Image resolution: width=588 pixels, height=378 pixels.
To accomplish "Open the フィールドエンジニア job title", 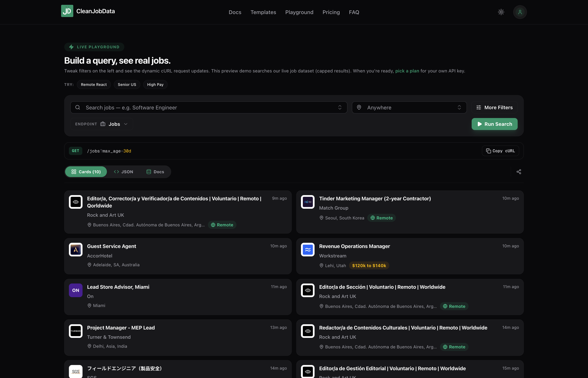I will pos(124,368).
